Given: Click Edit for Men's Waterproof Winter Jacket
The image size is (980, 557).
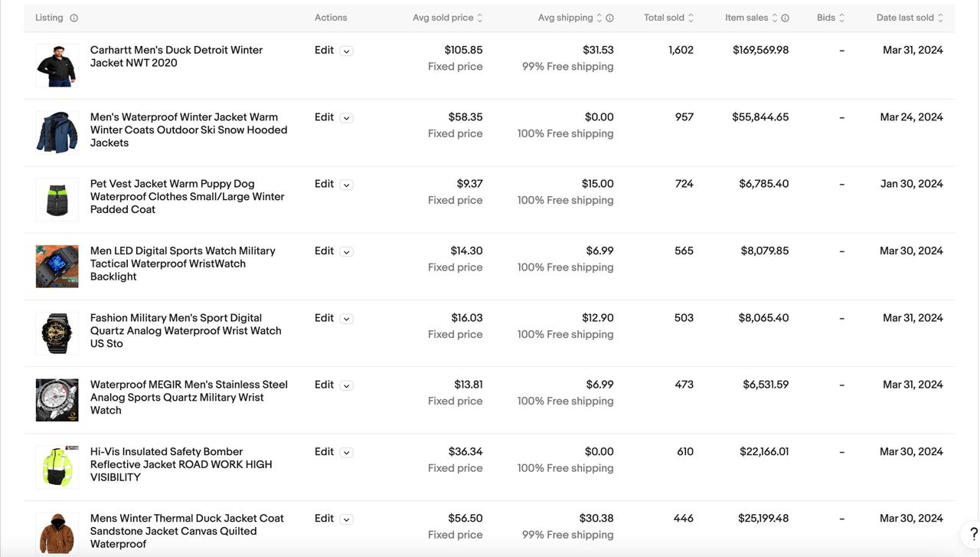Looking at the screenshot, I should click(324, 117).
